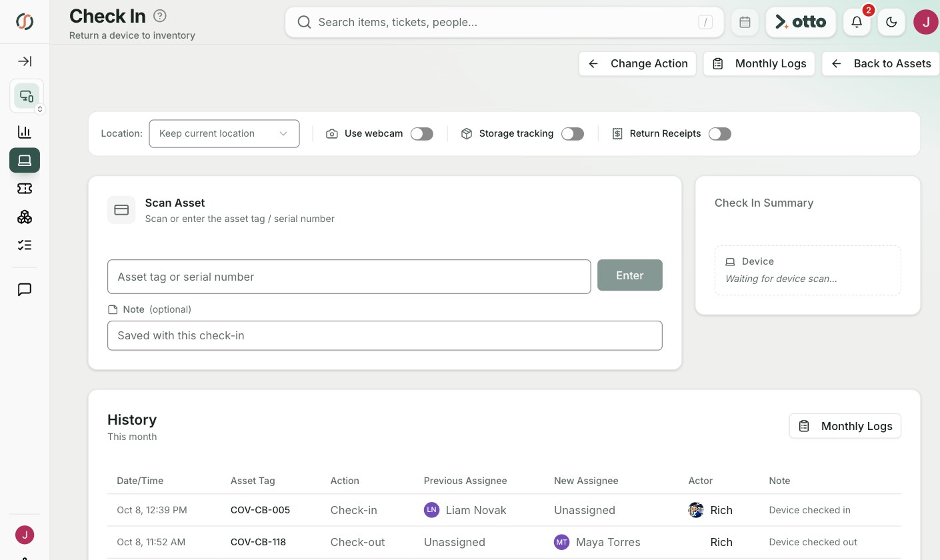940x560 pixels.
Task: Open the profile avatar in the top bar
Action: (x=926, y=22)
